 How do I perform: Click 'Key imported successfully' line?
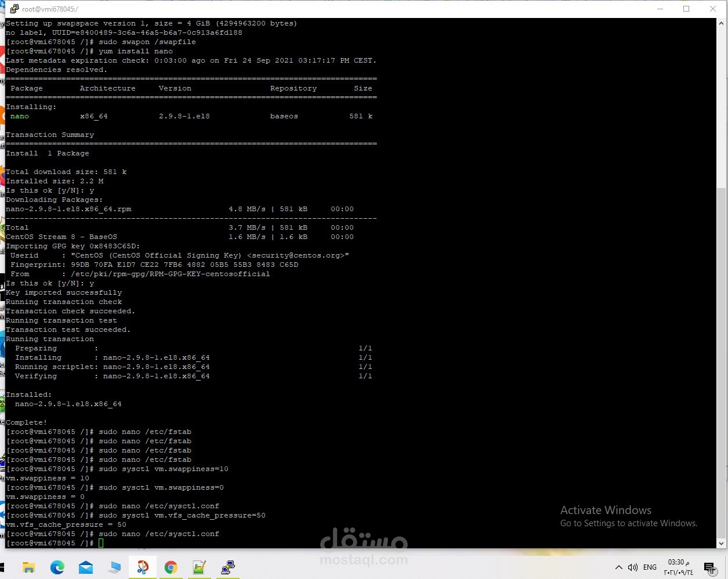(64, 292)
